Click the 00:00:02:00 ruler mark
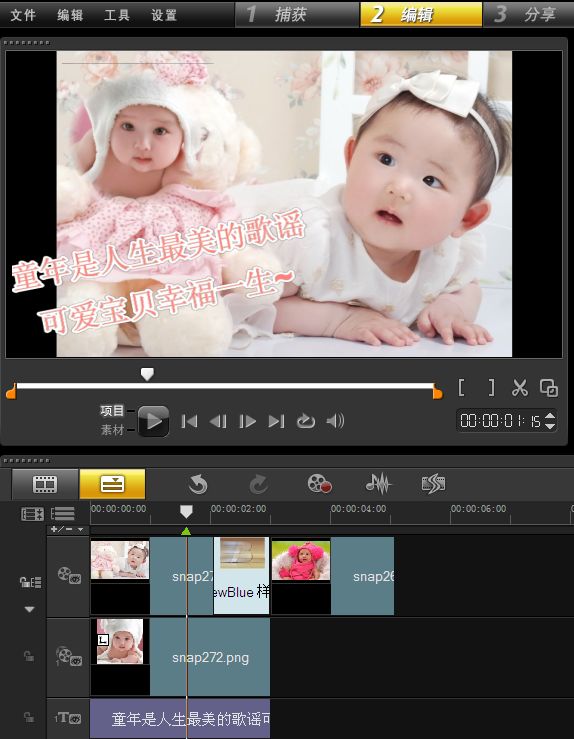This screenshot has width=574, height=739. [238, 509]
